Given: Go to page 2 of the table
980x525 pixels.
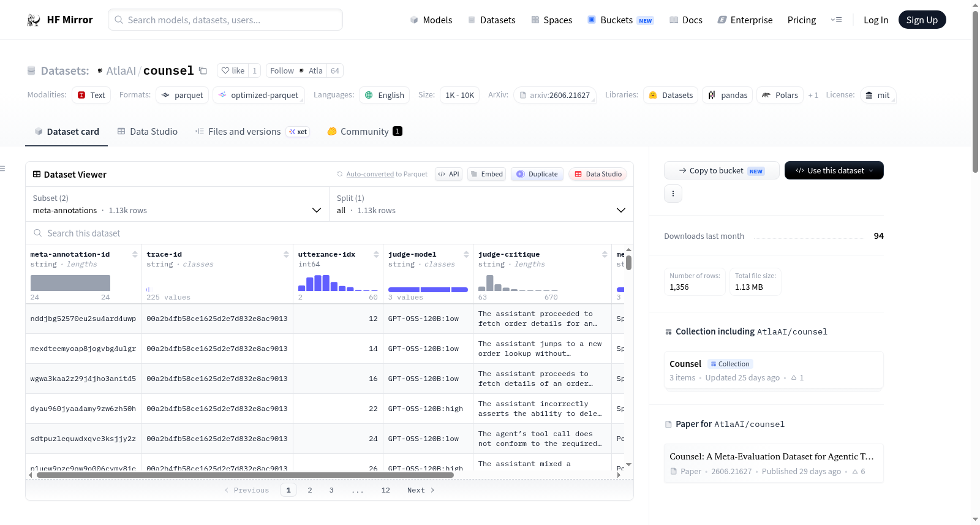Looking at the screenshot, I should coord(310,490).
